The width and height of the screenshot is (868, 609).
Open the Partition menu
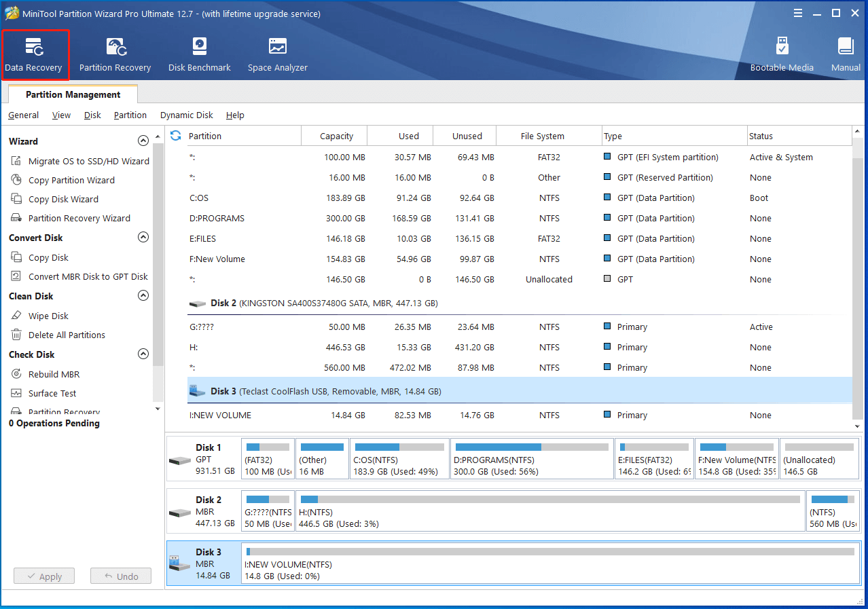[x=130, y=115]
